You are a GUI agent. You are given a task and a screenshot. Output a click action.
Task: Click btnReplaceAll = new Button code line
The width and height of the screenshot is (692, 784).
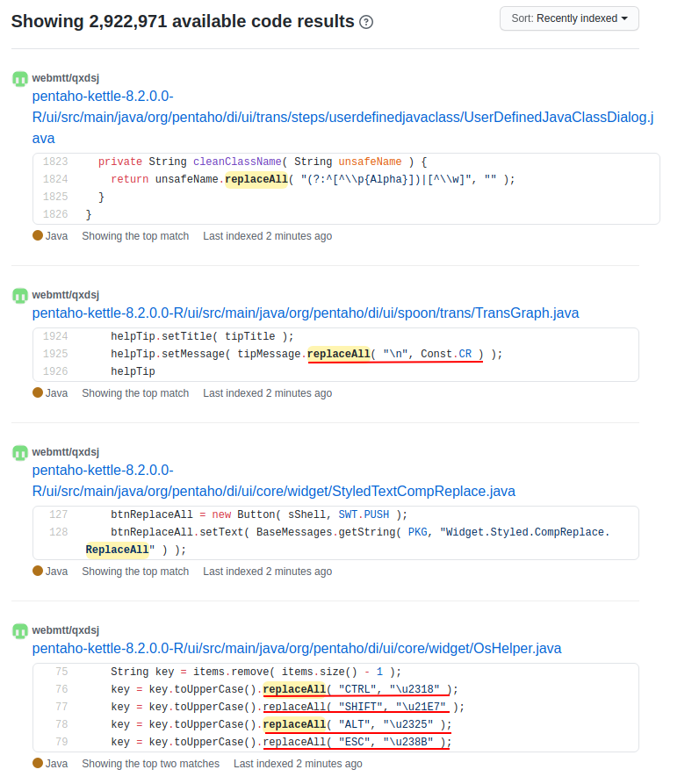pyautogui.click(x=259, y=514)
